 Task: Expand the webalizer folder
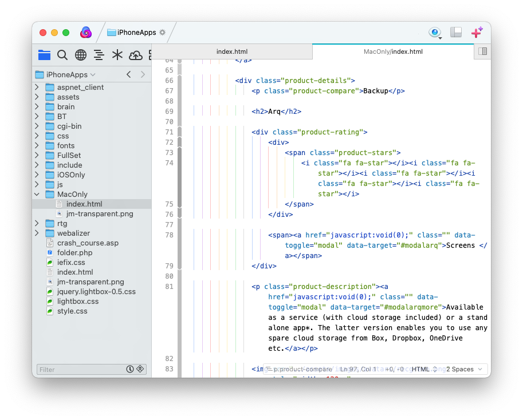37,233
